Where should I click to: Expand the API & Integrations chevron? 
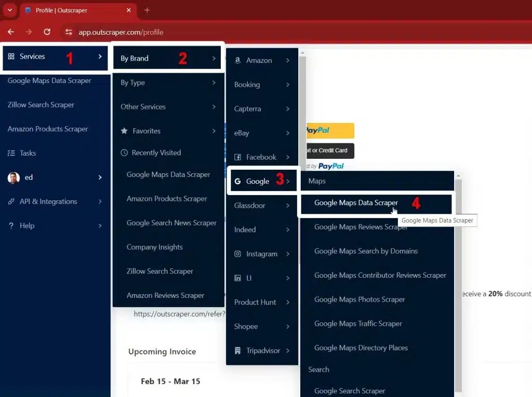(100, 201)
